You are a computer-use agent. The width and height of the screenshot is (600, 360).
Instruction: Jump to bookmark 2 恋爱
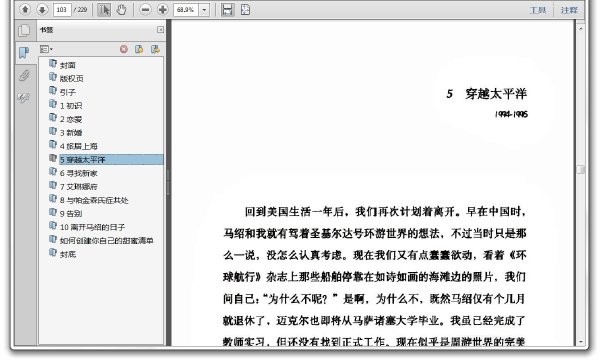pyautogui.click(x=71, y=119)
